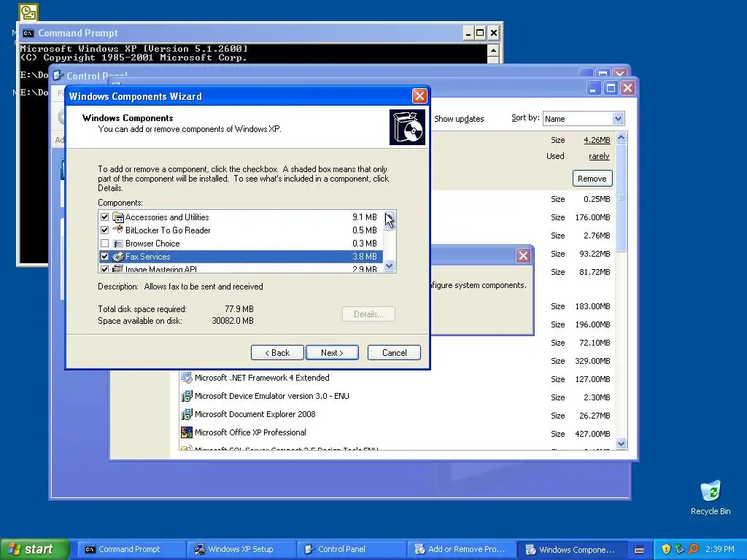
Task: Toggle the Image Mastering API checkbox
Action: click(105, 269)
